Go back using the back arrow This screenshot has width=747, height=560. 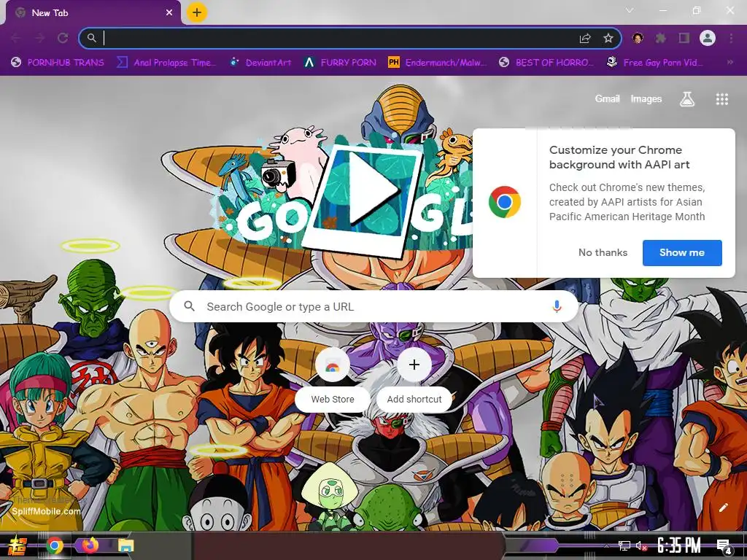click(x=16, y=38)
